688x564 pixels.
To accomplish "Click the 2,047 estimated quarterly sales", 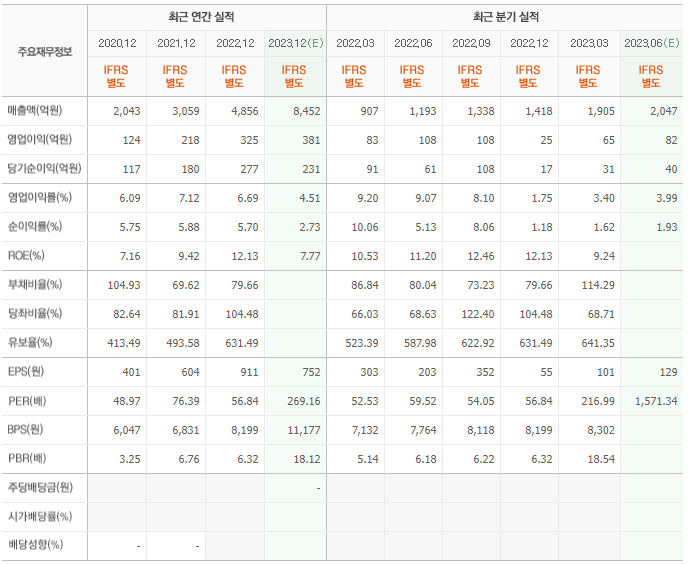I will (x=664, y=111).
